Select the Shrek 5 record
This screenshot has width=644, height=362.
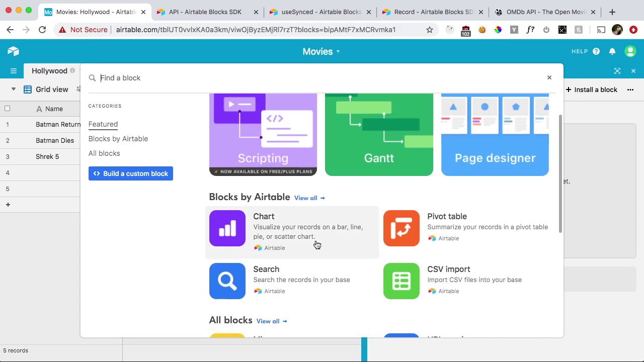[x=47, y=156]
